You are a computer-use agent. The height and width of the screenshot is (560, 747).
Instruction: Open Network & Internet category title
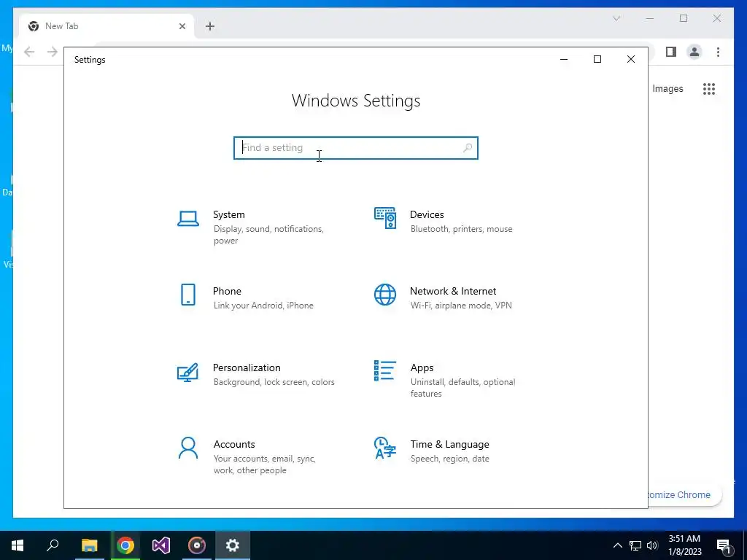453,291
